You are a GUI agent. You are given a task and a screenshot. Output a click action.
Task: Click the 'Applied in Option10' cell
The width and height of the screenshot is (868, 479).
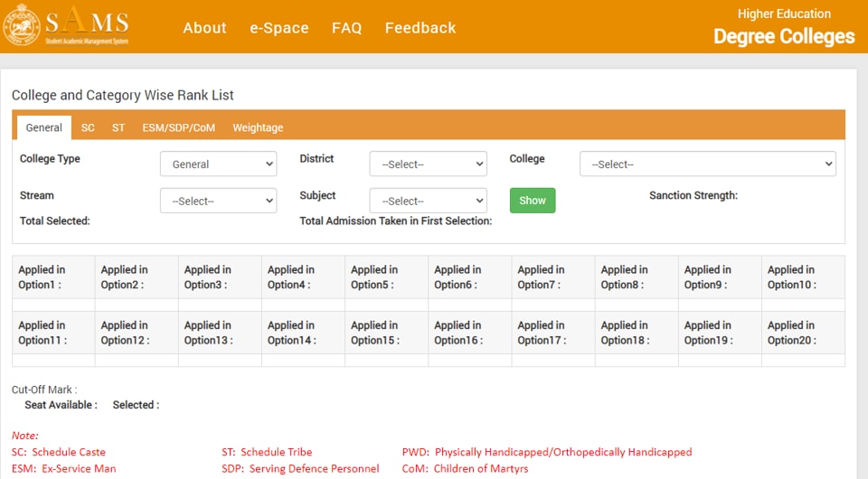click(803, 277)
